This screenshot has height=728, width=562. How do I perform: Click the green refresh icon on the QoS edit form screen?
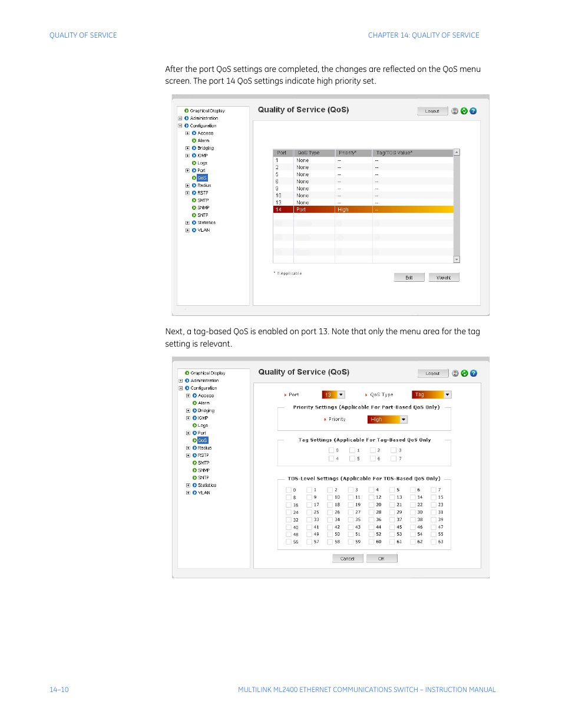[x=465, y=373]
